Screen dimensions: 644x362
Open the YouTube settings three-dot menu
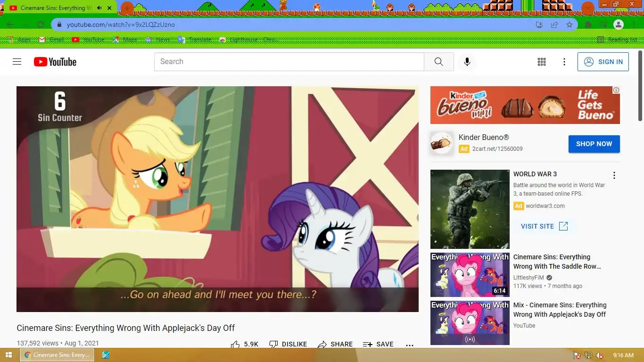pos(564,62)
